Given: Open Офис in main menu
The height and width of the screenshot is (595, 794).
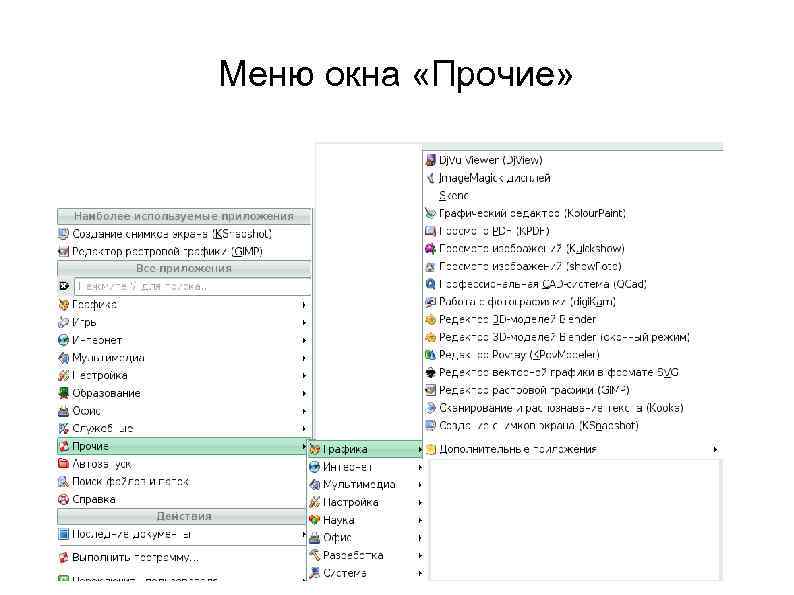Looking at the screenshot, I should (x=184, y=411).
